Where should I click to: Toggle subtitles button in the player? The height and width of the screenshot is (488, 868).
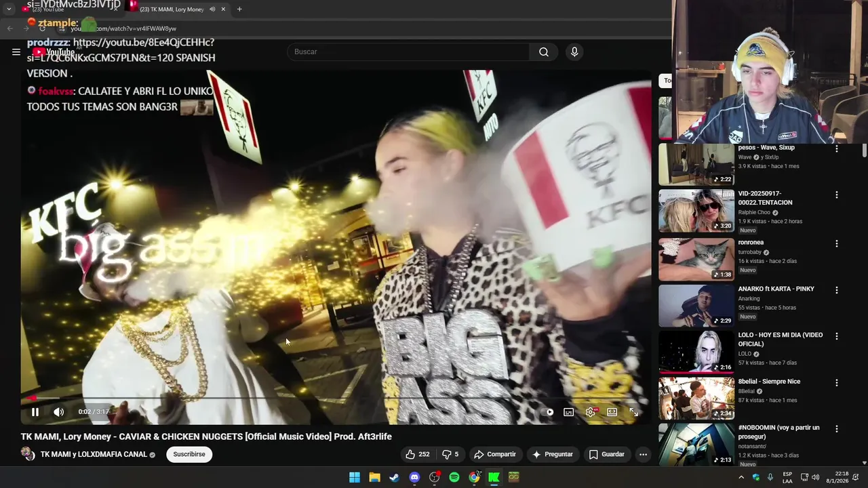(569, 412)
